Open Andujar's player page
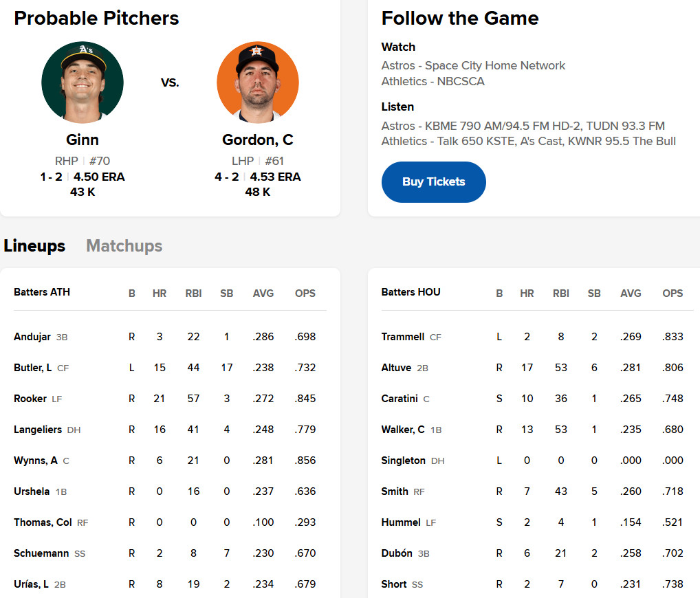Screen dimensions: 700x598 [x=32, y=337]
